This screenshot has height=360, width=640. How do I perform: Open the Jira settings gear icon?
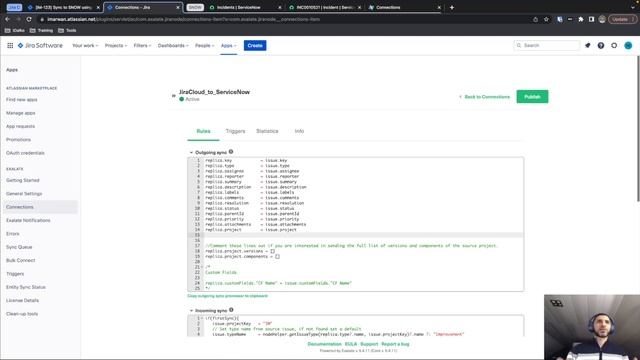tap(614, 45)
